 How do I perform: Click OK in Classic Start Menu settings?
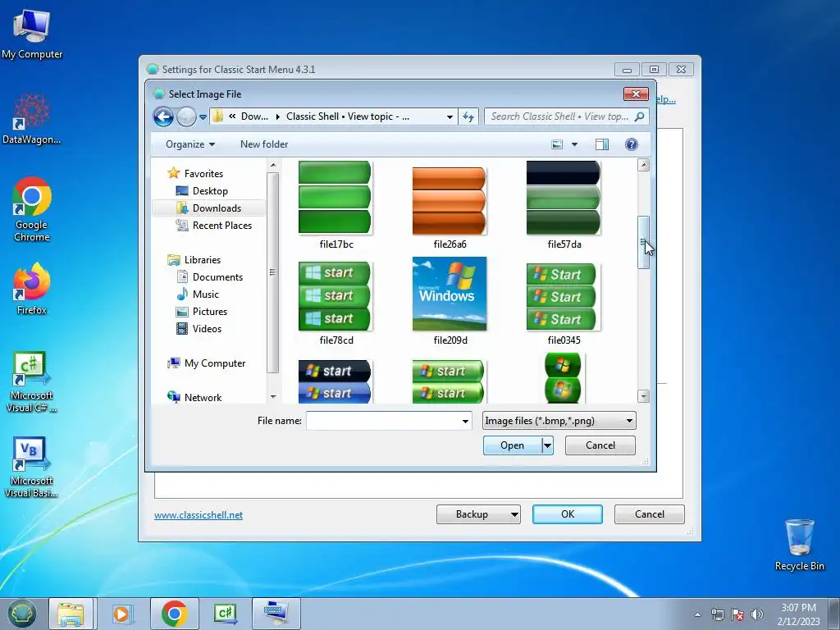coord(568,514)
